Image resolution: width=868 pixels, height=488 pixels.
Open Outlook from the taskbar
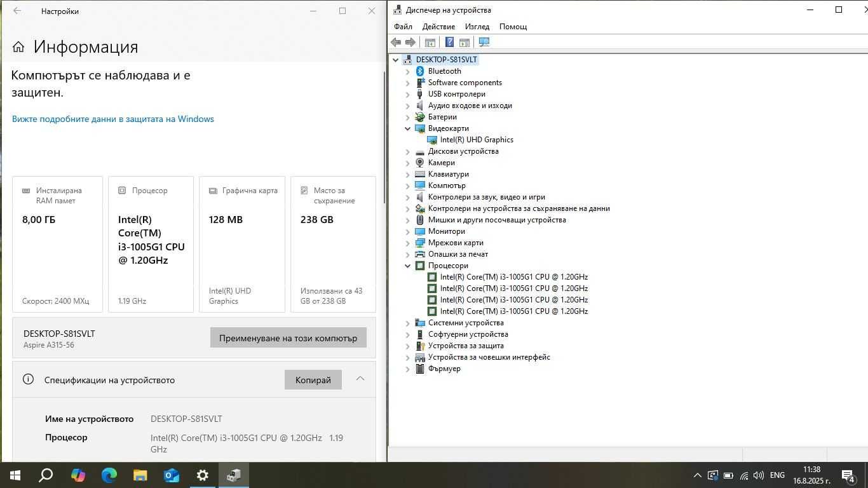click(171, 475)
